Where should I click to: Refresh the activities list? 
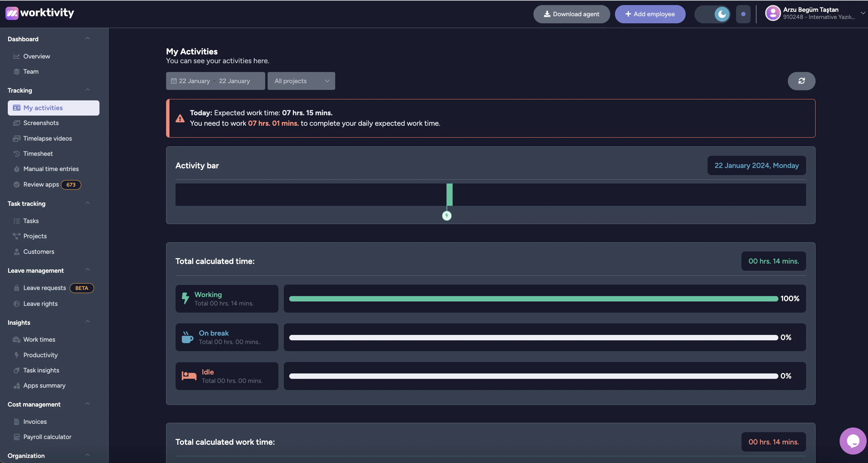click(x=802, y=81)
